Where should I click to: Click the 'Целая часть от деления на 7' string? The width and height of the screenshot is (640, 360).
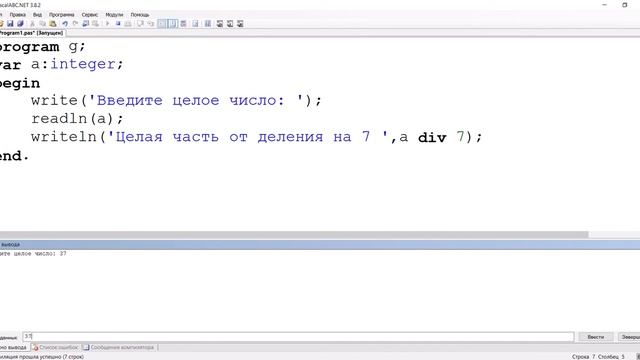(247, 137)
